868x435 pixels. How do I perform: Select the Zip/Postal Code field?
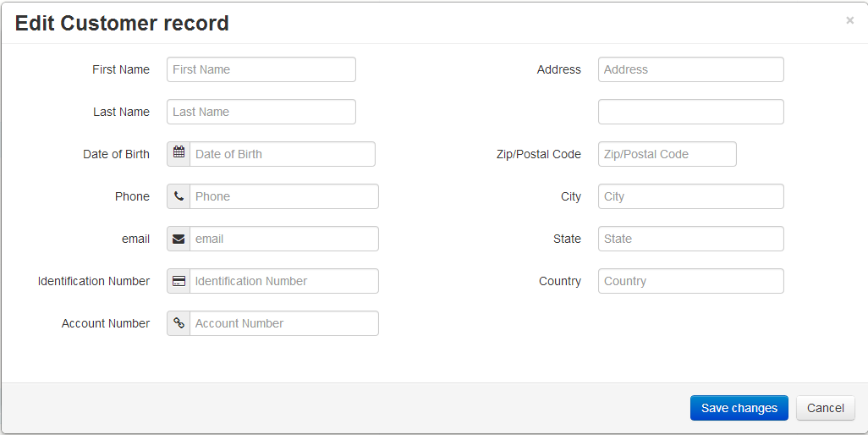[667, 154]
